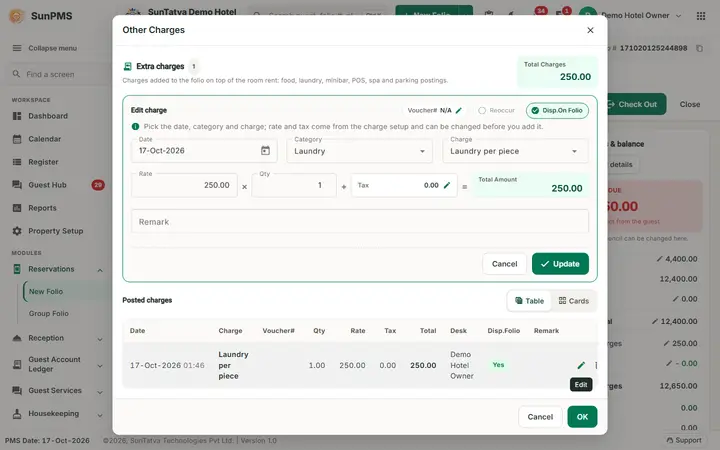Image resolution: width=720 pixels, height=450 pixels.
Task: Expand the Reception menu chevron
Action: tap(100, 339)
